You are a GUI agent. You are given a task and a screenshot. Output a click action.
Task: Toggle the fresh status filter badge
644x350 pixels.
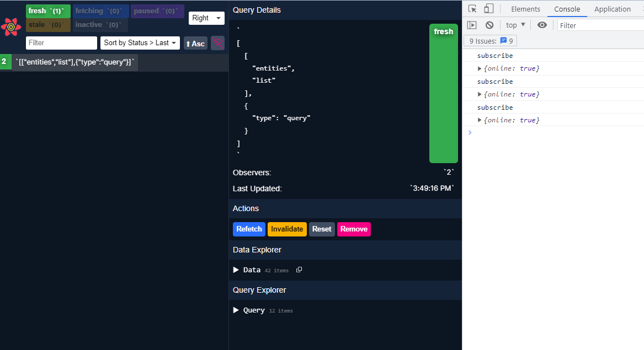(x=48, y=11)
